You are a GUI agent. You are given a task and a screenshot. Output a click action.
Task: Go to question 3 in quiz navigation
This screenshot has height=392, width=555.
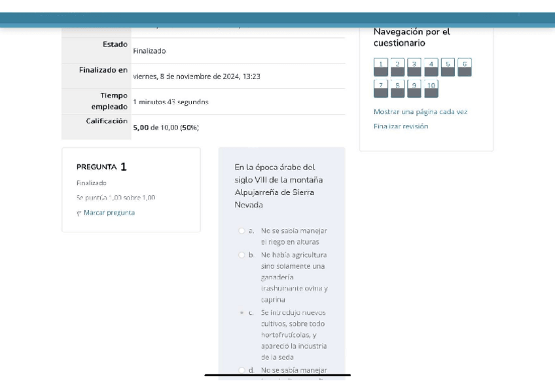tap(414, 67)
